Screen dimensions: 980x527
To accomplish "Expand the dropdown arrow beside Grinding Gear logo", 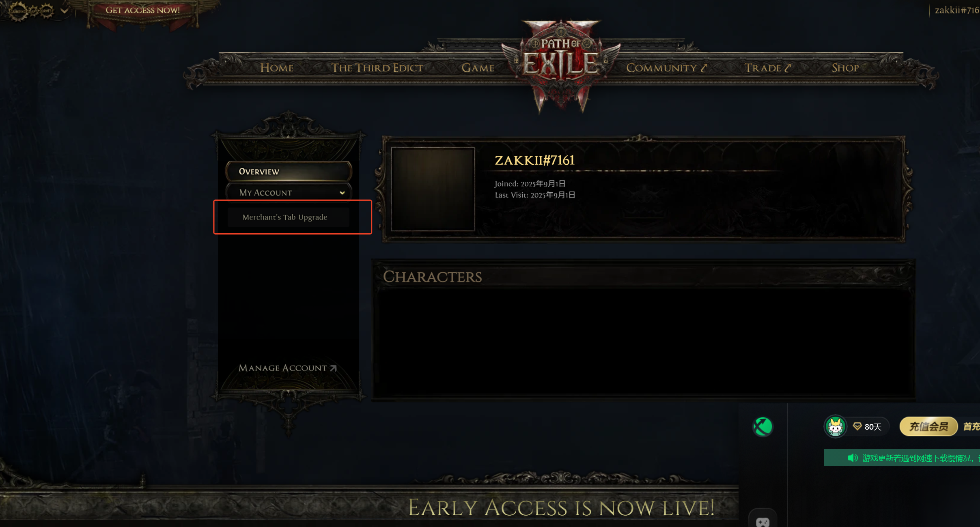I will [x=64, y=11].
